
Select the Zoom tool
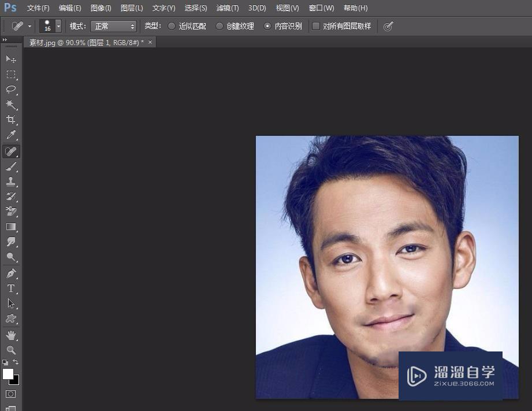pos(11,350)
